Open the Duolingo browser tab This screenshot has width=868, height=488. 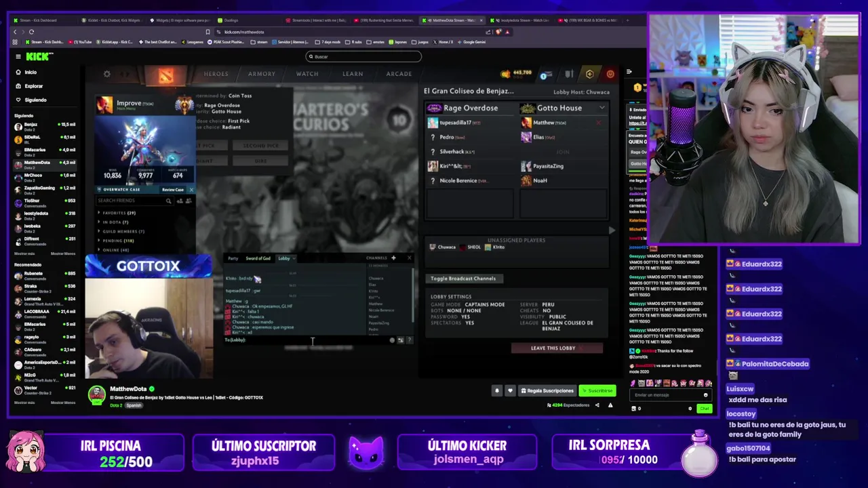point(231,20)
